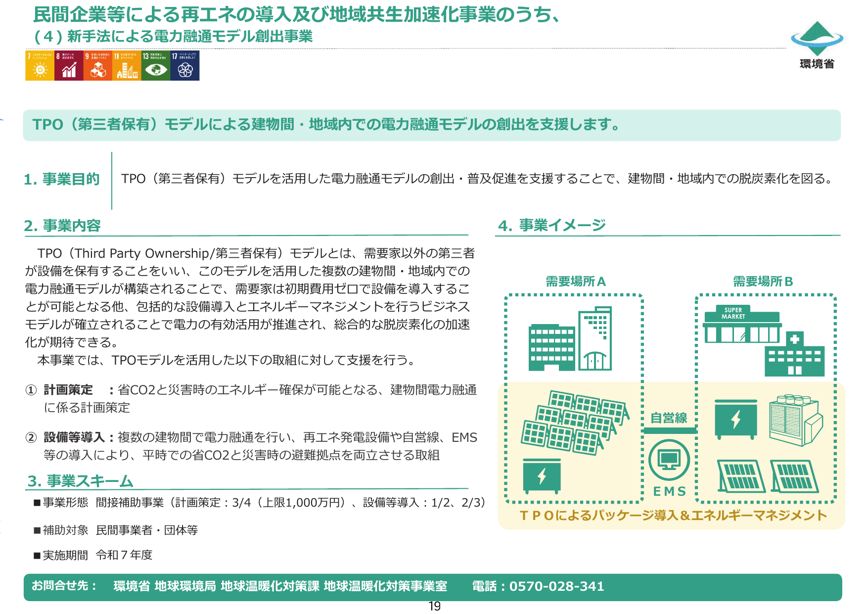868x614 pixels.
Task: Select the solar panel array in 需要場所A
Action: 575,422
